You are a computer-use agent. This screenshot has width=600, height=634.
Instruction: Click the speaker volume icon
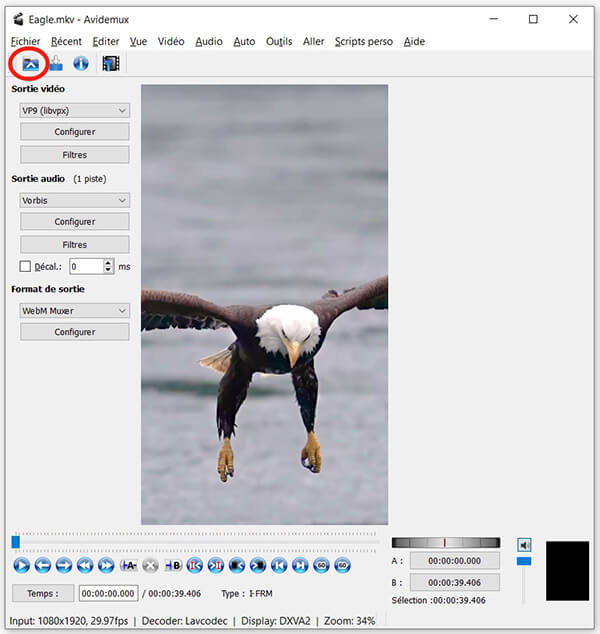524,545
